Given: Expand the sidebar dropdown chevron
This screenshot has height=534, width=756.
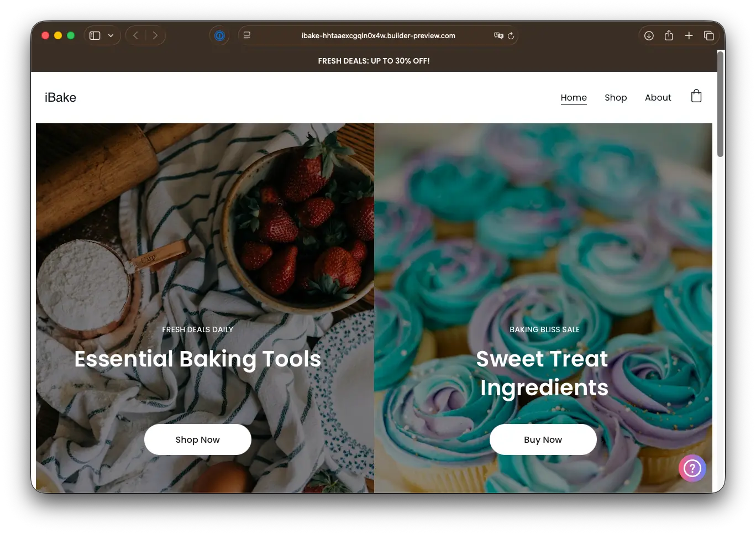Looking at the screenshot, I should (x=111, y=36).
